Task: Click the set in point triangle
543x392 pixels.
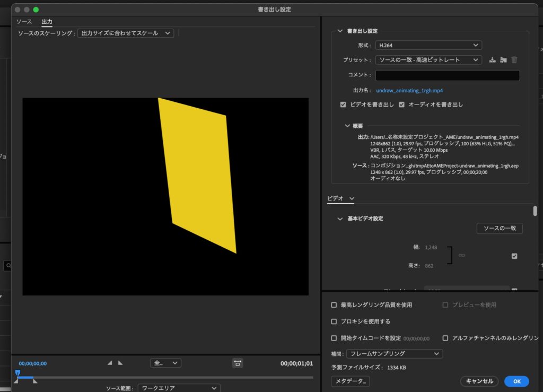Action: coord(110,363)
